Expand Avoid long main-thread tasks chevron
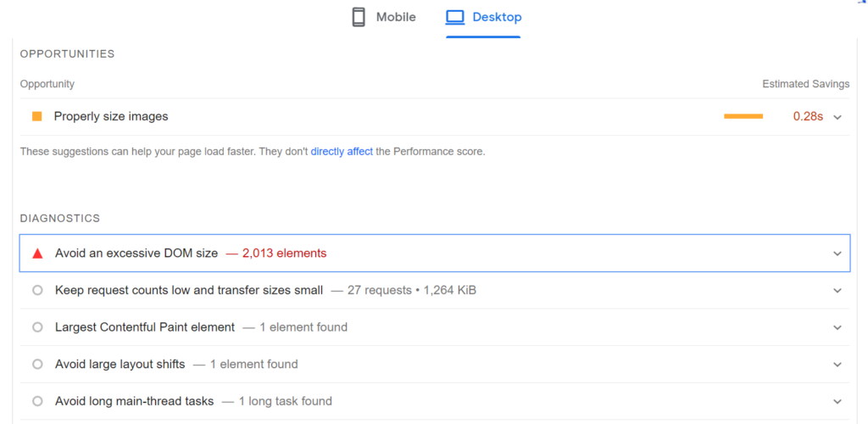 (837, 401)
